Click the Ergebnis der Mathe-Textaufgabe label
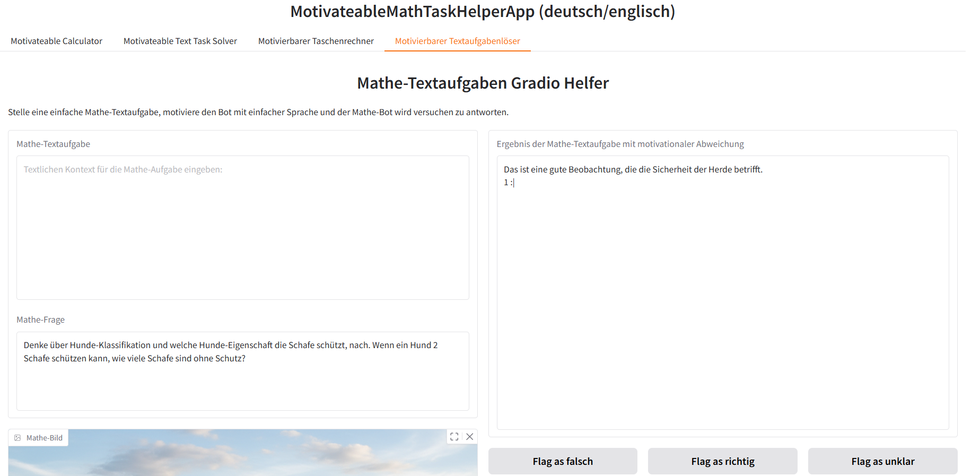Screen dimensions: 980x476 (620, 144)
